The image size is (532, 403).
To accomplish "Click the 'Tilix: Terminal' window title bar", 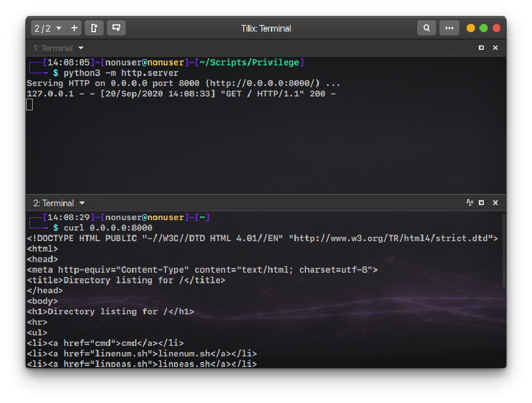I will (266, 28).
